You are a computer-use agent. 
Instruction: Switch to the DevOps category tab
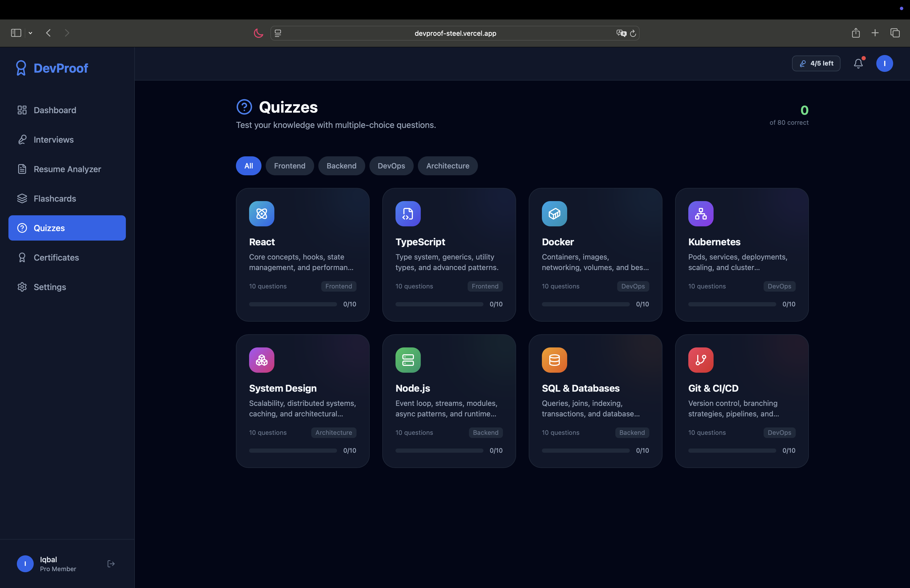[391, 166]
